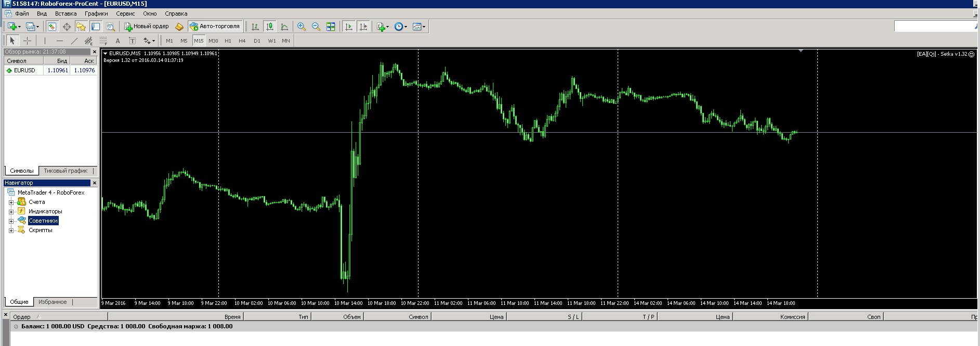Open the Вставка menu
The height and width of the screenshot is (346, 980).
click(x=66, y=14)
